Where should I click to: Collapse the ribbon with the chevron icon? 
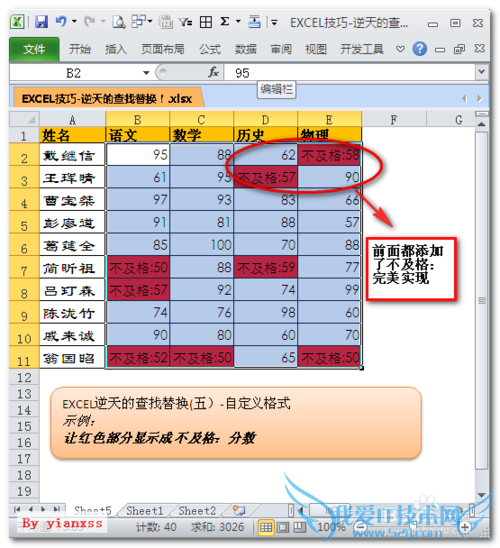[x=400, y=49]
